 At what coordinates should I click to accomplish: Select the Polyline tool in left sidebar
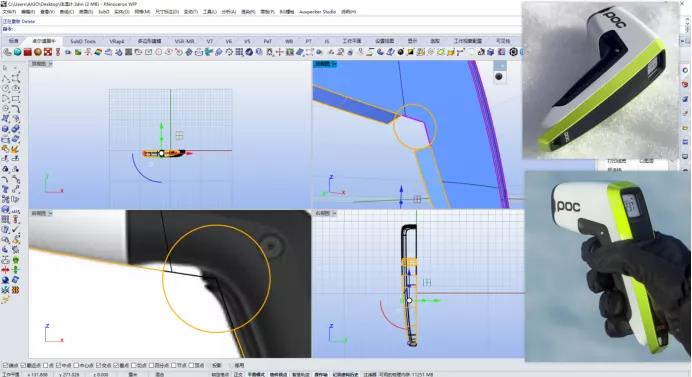click(5, 78)
